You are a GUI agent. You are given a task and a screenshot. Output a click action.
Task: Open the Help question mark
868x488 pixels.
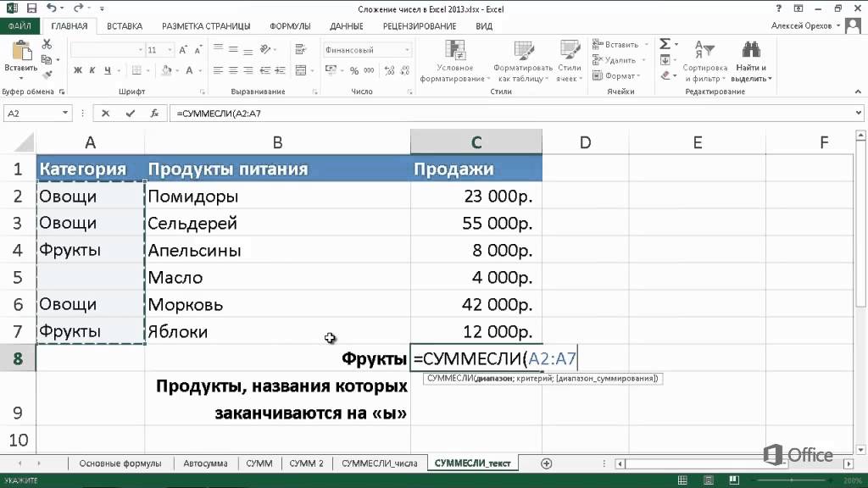779,8
